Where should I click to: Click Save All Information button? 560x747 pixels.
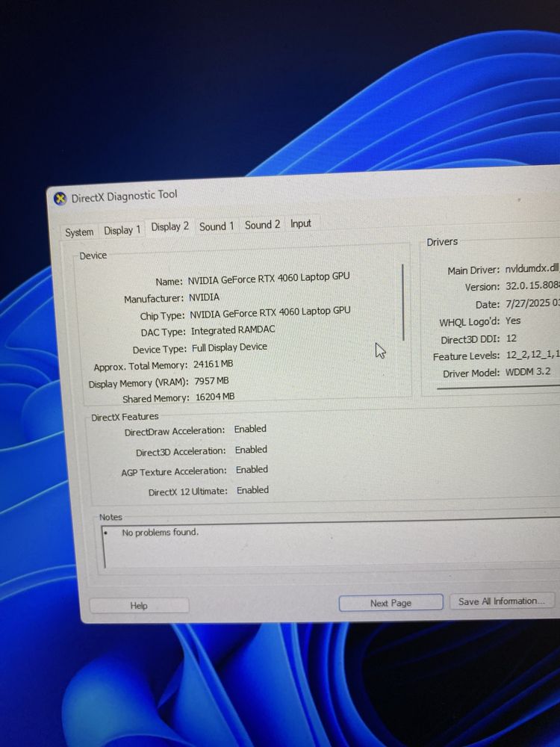tap(502, 601)
